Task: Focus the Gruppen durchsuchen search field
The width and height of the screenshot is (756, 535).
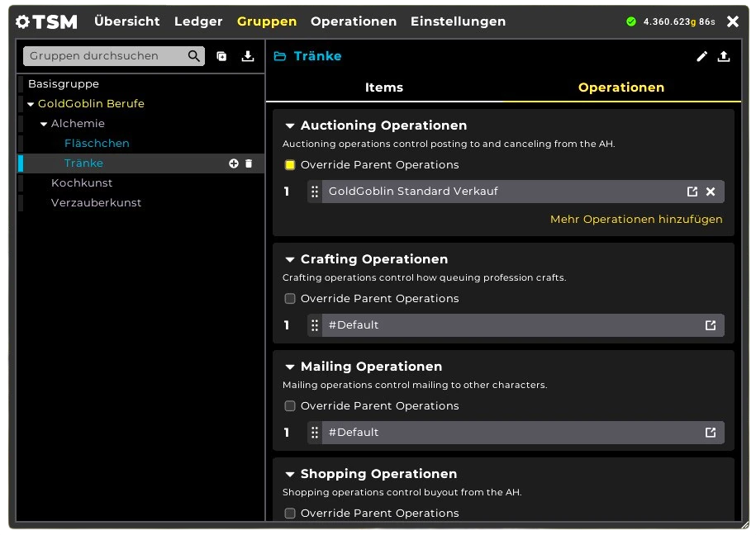Action: tap(114, 56)
